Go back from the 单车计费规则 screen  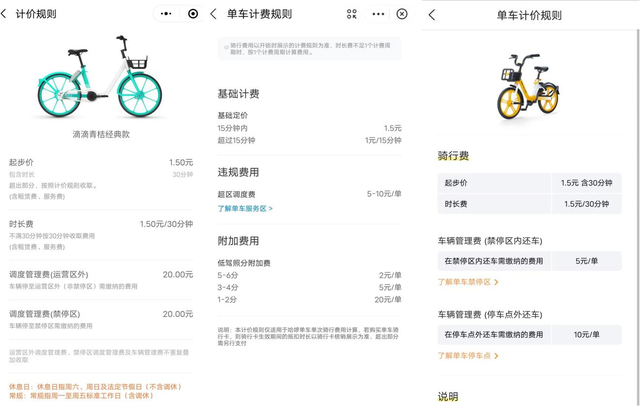coord(213,14)
